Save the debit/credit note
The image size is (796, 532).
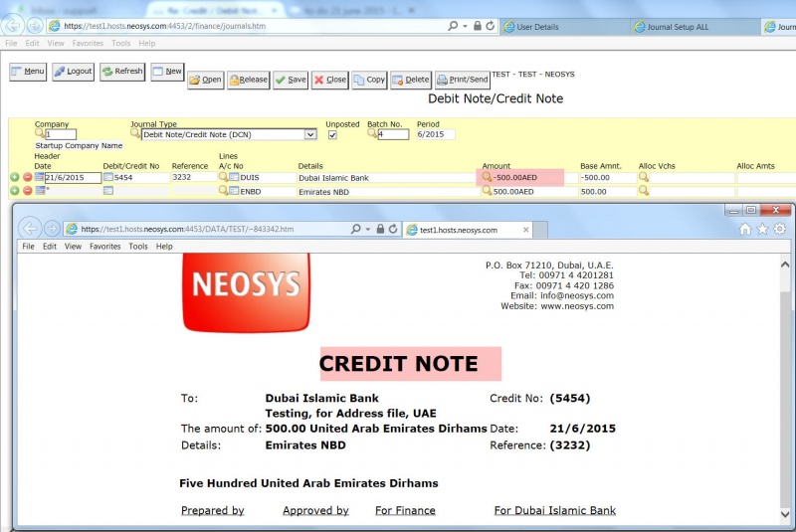pos(291,80)
